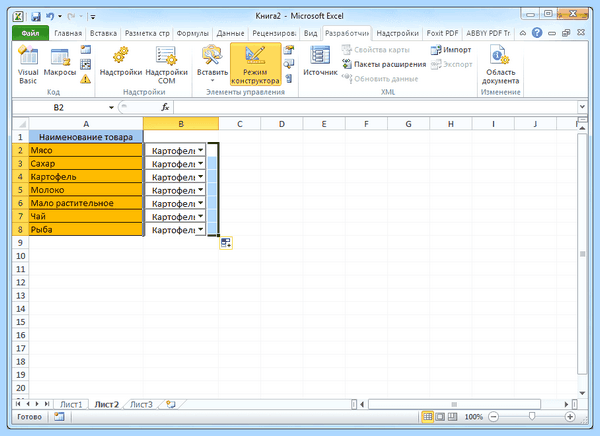Select the Мясо cell

tap(86, 150)
